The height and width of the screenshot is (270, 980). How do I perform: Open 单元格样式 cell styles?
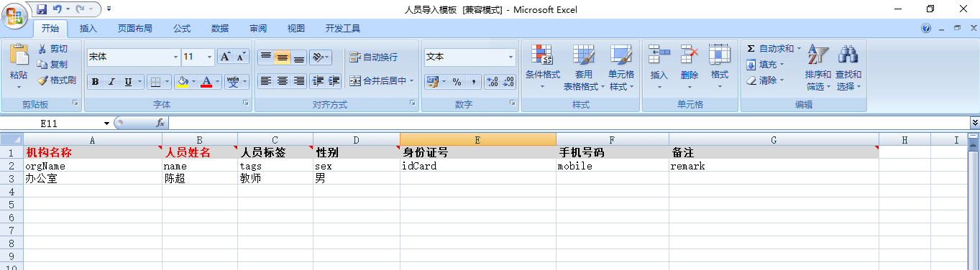coord(621,67)
